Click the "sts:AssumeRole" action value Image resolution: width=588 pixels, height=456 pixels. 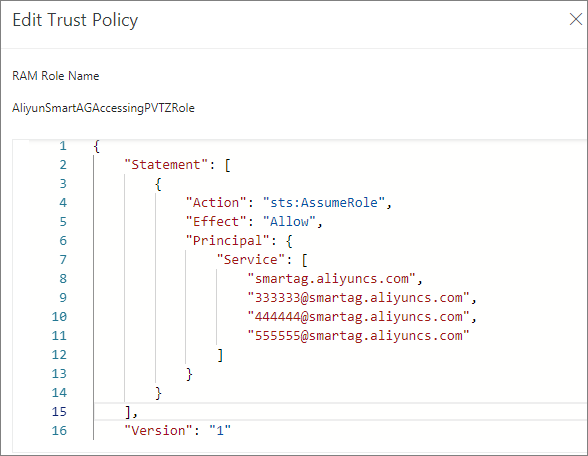(324, 202)
